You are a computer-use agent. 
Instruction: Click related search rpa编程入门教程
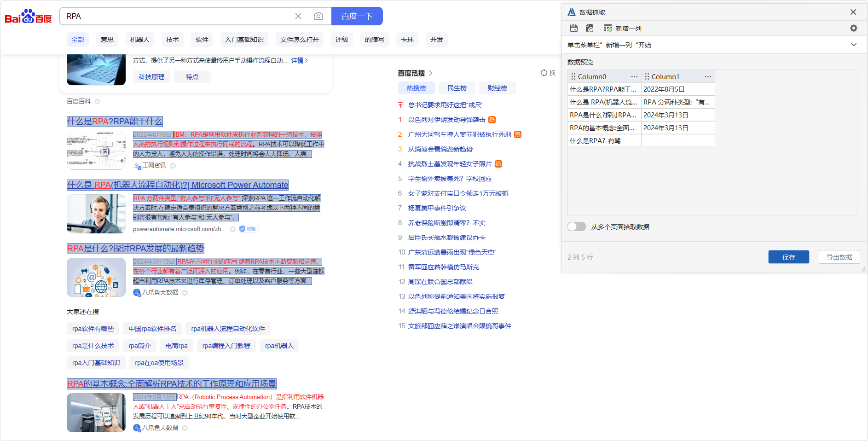pos(226,346)
